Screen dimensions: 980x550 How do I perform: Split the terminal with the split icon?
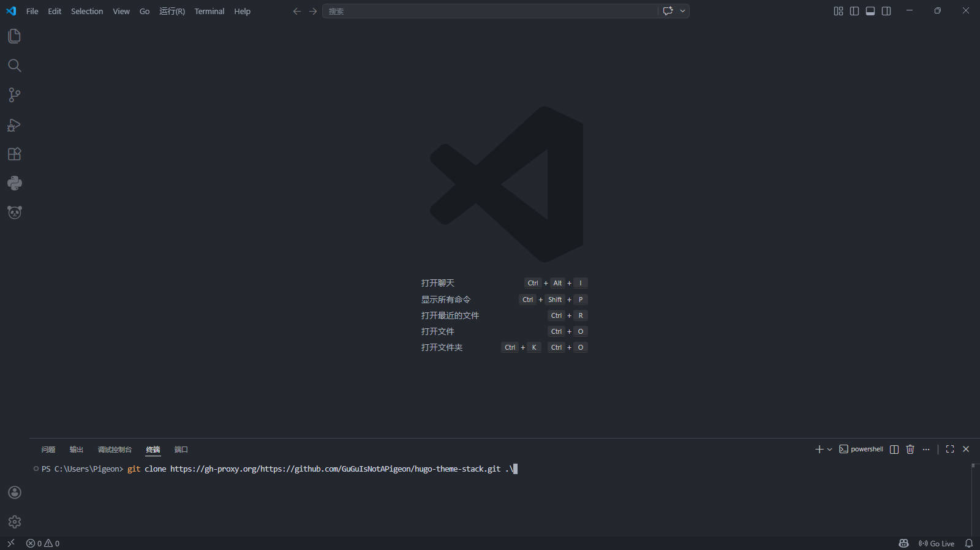pos(894,450)
